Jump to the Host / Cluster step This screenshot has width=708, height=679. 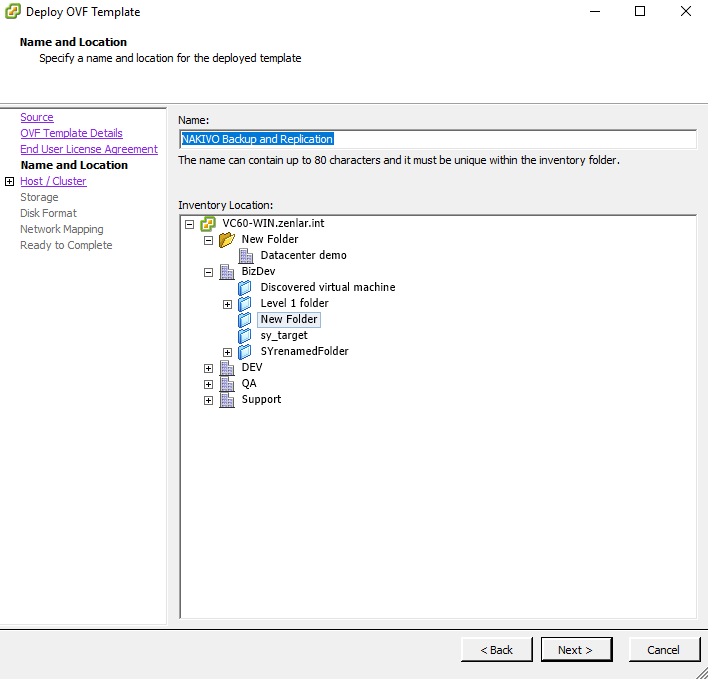coord(53,181)
